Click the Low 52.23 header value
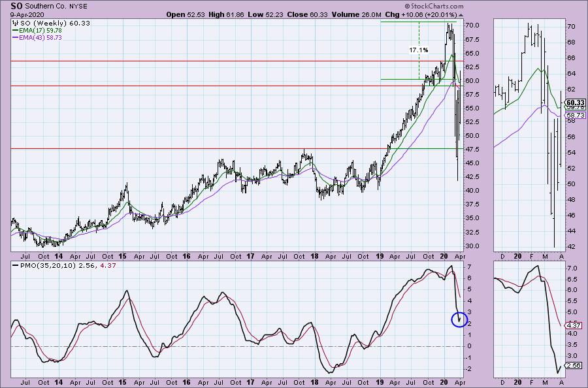The width and height of the screenshot is (588, 388). pos(265,14)
